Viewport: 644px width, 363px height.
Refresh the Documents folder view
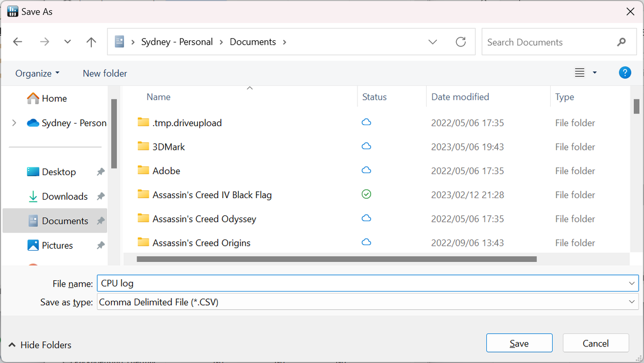click(x=460, y=42)
